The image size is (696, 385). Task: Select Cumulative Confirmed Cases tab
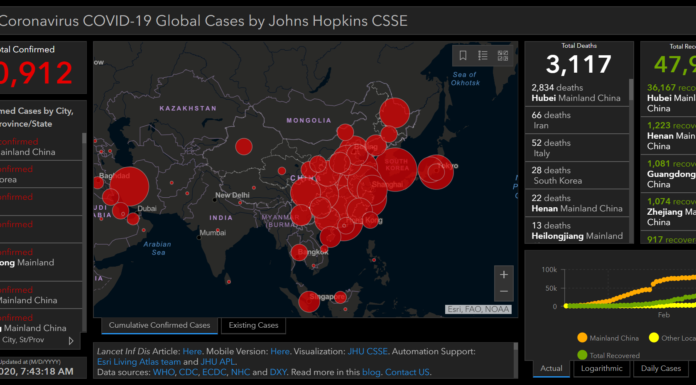[x=159, y=325]
